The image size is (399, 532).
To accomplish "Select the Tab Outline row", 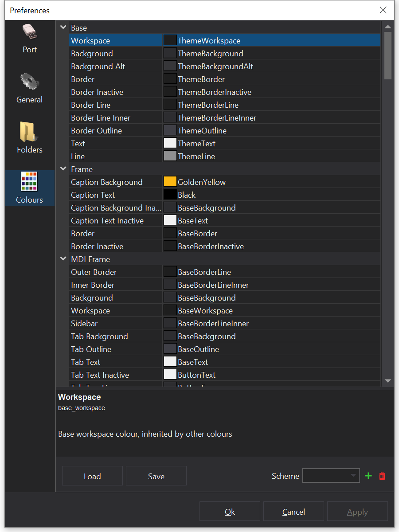I will click(x=115, y=349).
